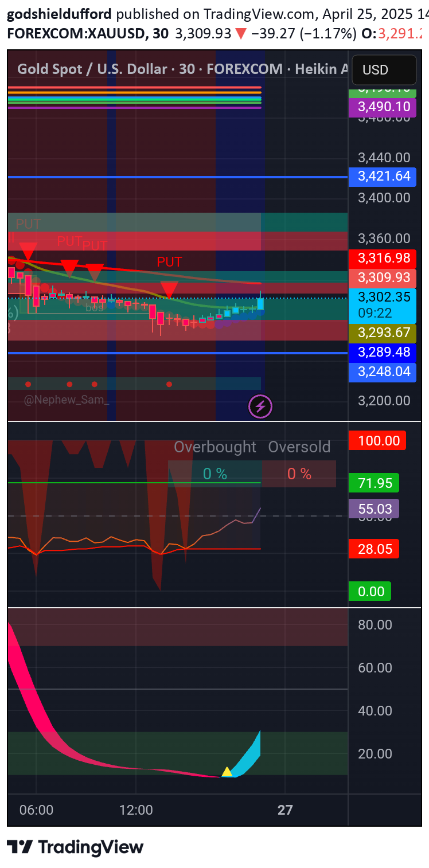Image resolution: width=429 pixels, height=868 pixels.
Task: Click the rightmost red dot below the chart
Action: [x=169, y=384]
